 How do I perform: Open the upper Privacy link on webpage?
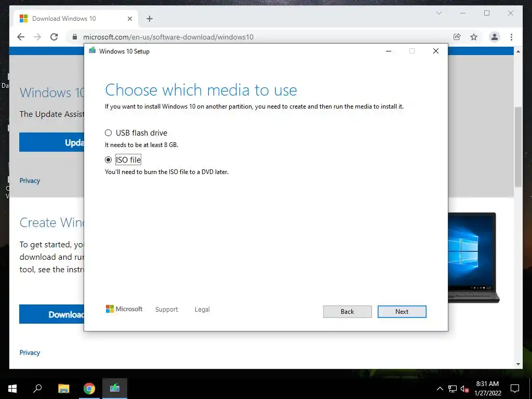click(30, 180)
